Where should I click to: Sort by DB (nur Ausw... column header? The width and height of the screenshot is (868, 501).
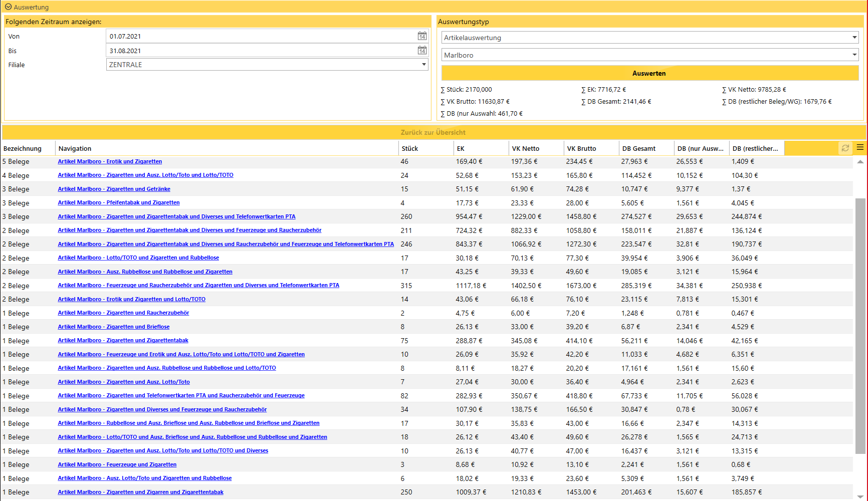click(x=701, y=148)
